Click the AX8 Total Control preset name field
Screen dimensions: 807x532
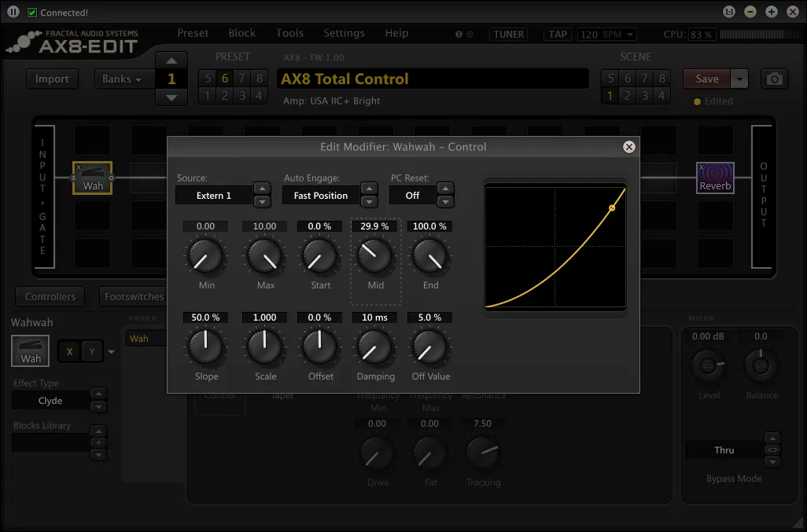433,79
